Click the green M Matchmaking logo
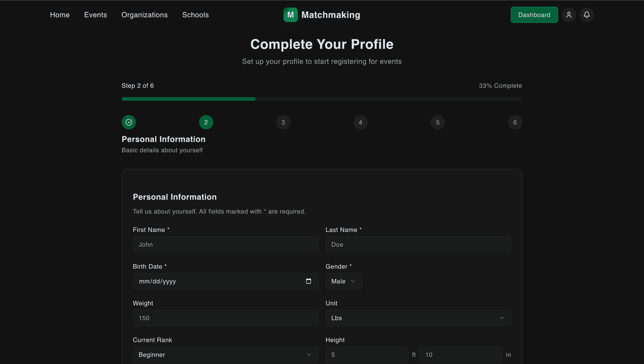This screenshot has height=364, width=644. tap(290, 15)
